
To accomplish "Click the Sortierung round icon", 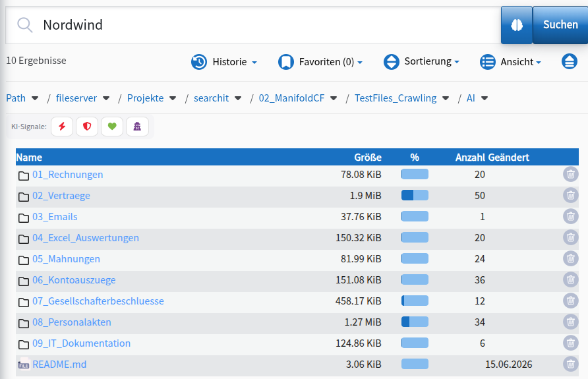I will [392, 61].
